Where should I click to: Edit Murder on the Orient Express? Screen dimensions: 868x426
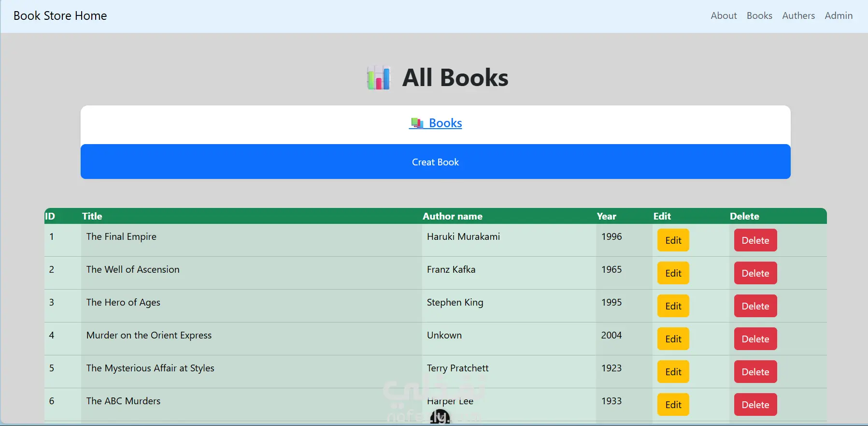(673, 339)
